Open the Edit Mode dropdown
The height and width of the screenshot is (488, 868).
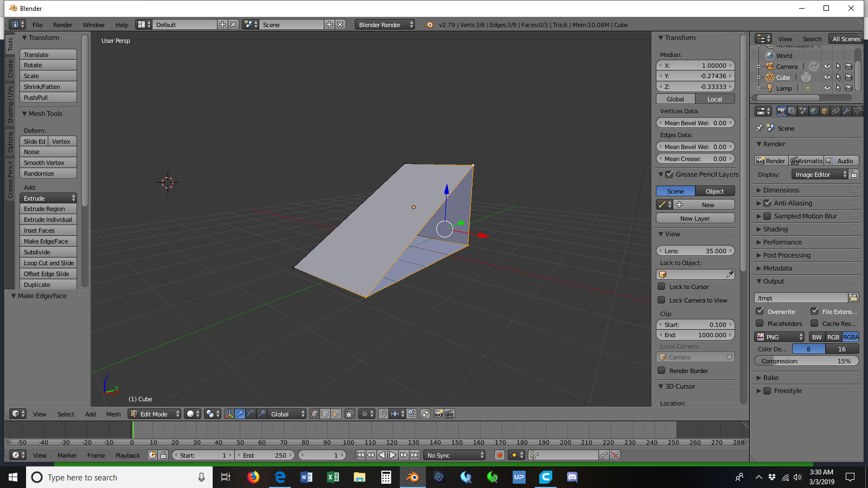(x=155, y=414)
